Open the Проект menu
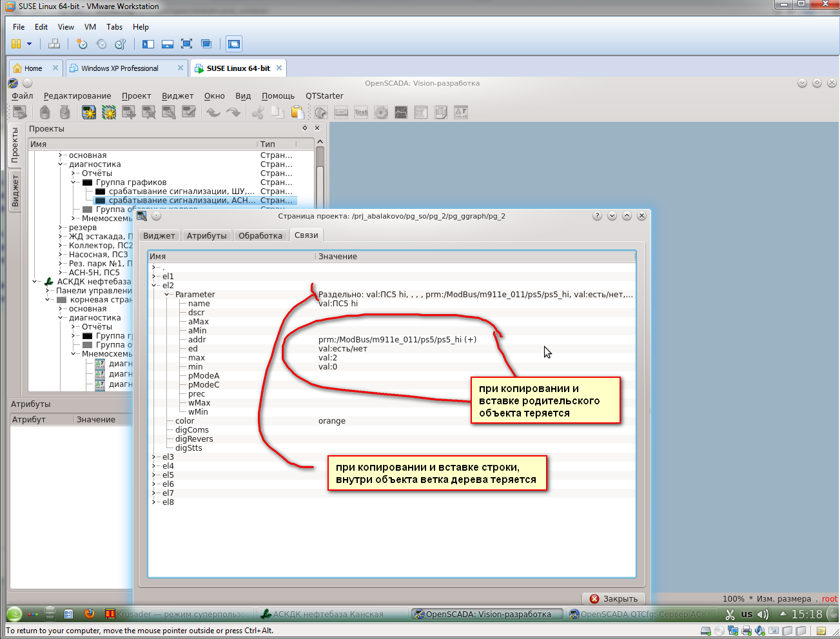This screenshot has height=639, width=840. [136, 96]
